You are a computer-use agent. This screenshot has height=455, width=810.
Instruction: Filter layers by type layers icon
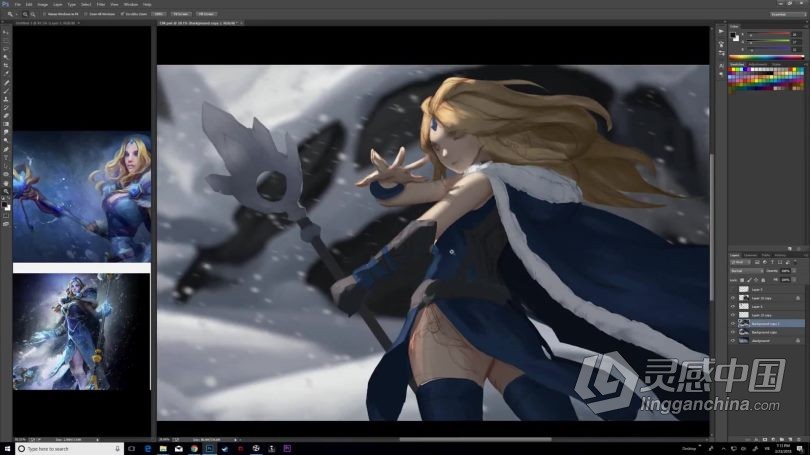coord(772,262)
